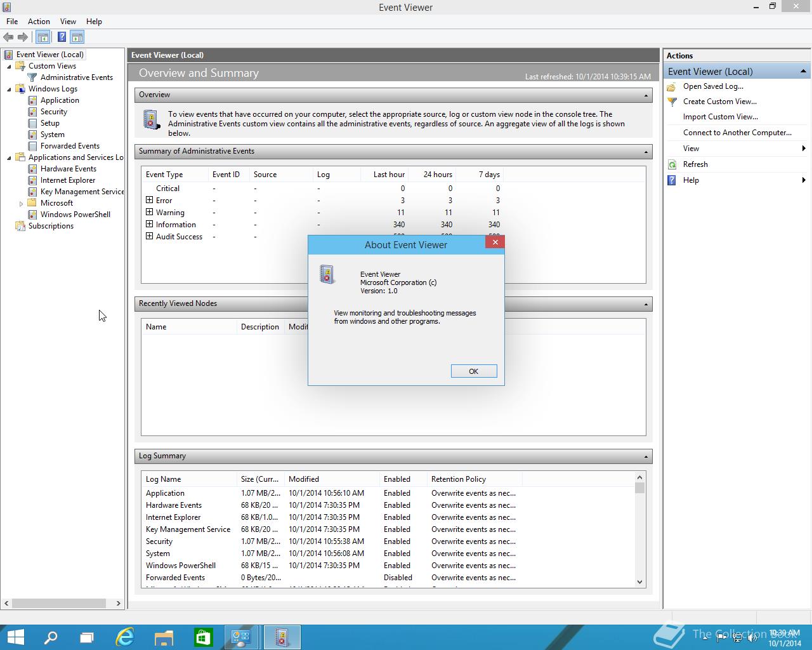Expand the Information event type row
The image size is (812, 650).
(x=149, y=224)
